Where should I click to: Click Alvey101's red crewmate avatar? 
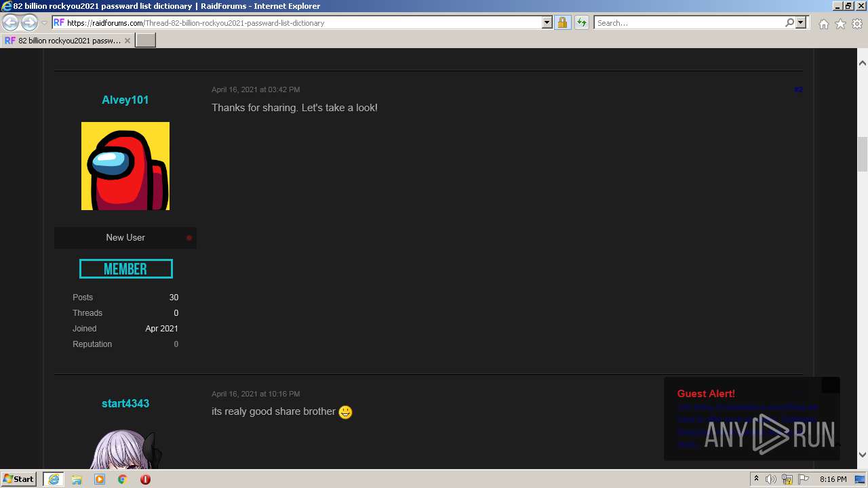pyautogui.click(x=125, y=166)
